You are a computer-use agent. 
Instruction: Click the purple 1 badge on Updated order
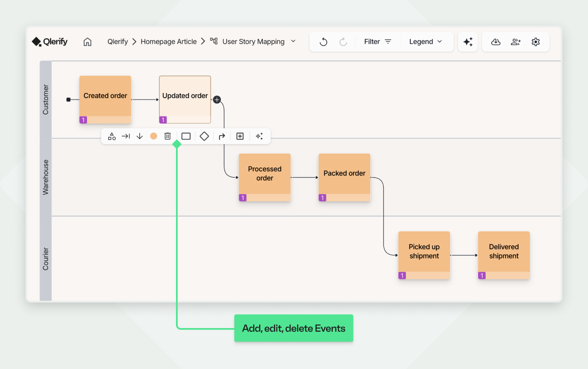point(163,120)
